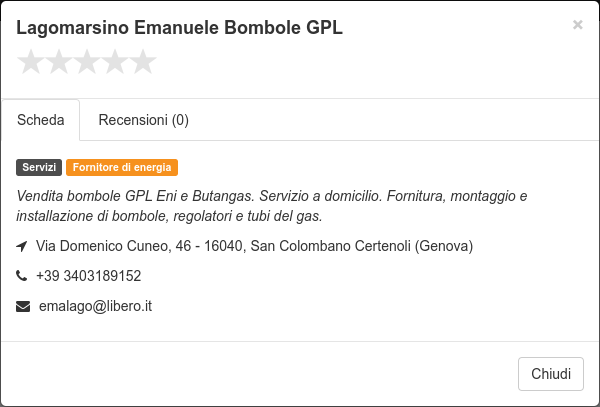Screen dimensions: 600x407
Task: Click the phone number +39 3403189152
Action: point(88,276)
